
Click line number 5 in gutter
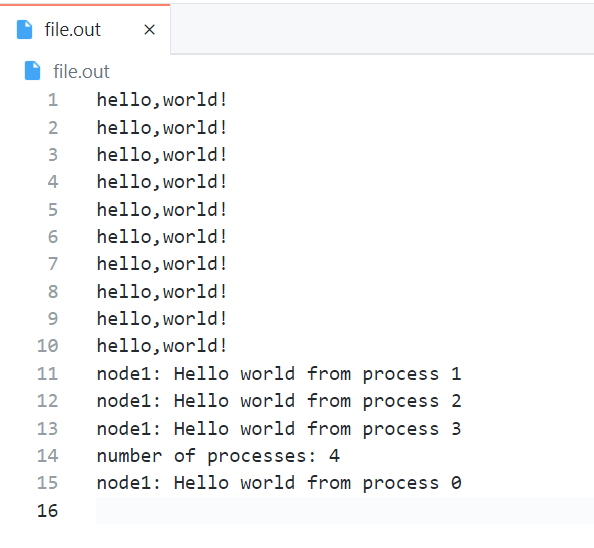click(x=53, y=209)
